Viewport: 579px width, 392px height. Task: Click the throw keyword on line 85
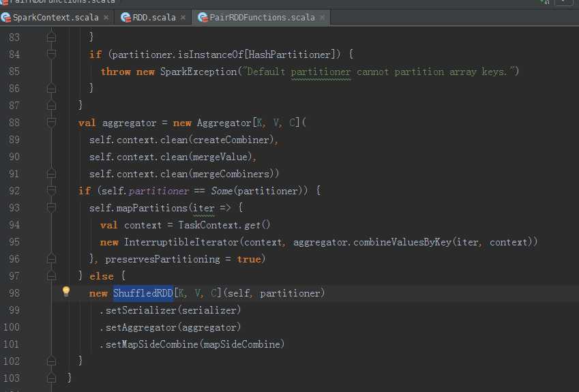(115, 72)
